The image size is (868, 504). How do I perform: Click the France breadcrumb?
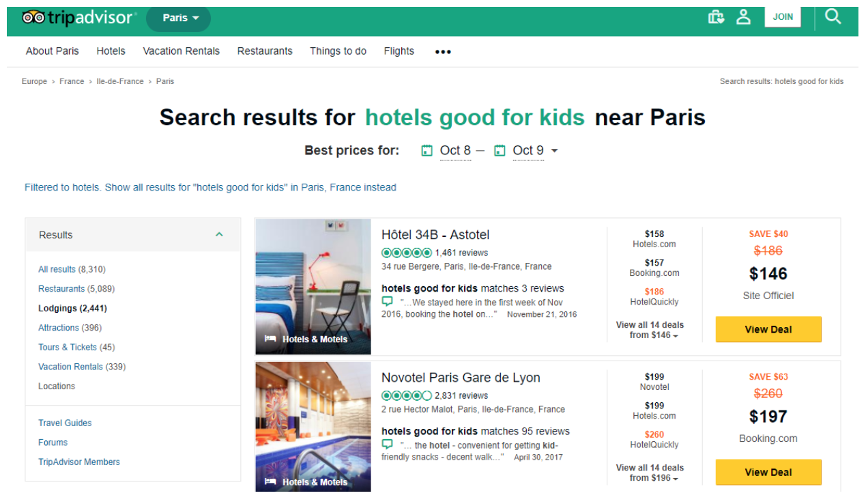click(x=72, y=81)
